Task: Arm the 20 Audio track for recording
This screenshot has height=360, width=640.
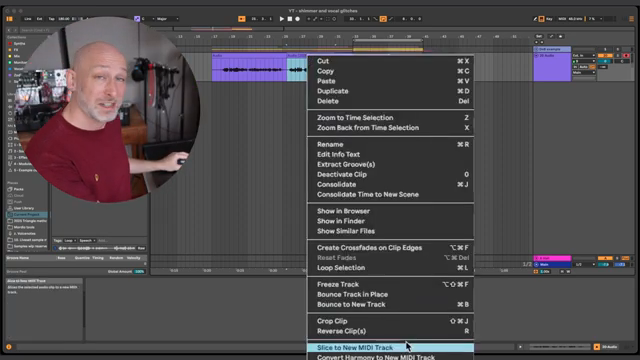Action: 626,56
